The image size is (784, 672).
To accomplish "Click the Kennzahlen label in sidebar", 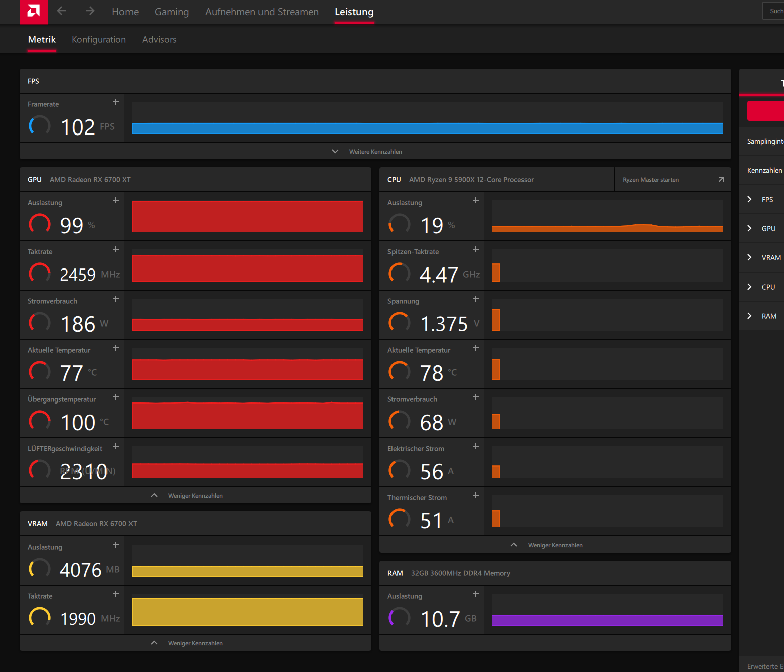I will (764, 170).
